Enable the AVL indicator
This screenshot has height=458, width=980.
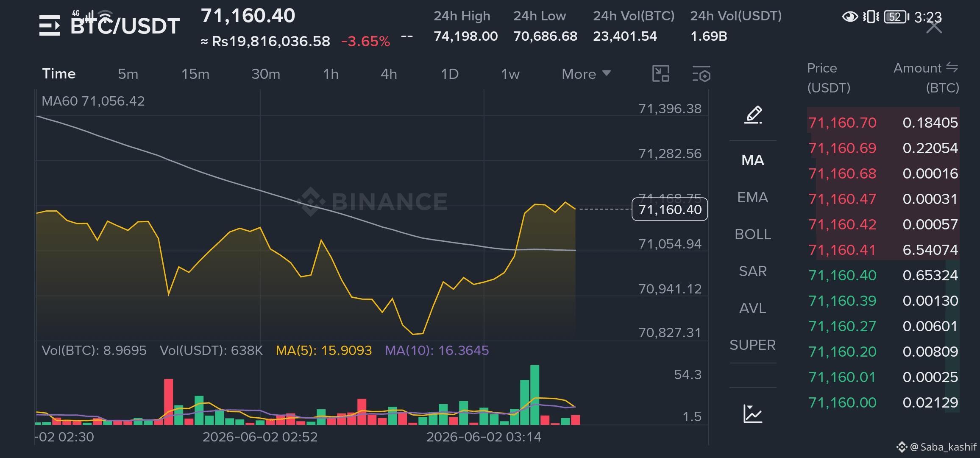[x=753, y=308]
